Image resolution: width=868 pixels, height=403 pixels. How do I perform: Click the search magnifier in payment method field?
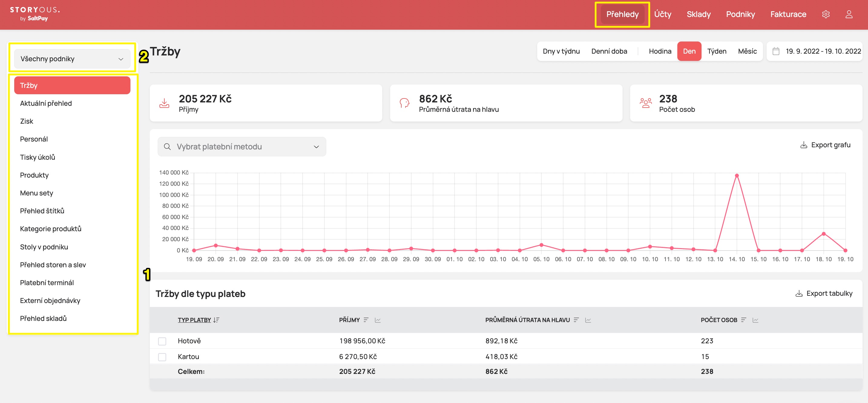167,147
